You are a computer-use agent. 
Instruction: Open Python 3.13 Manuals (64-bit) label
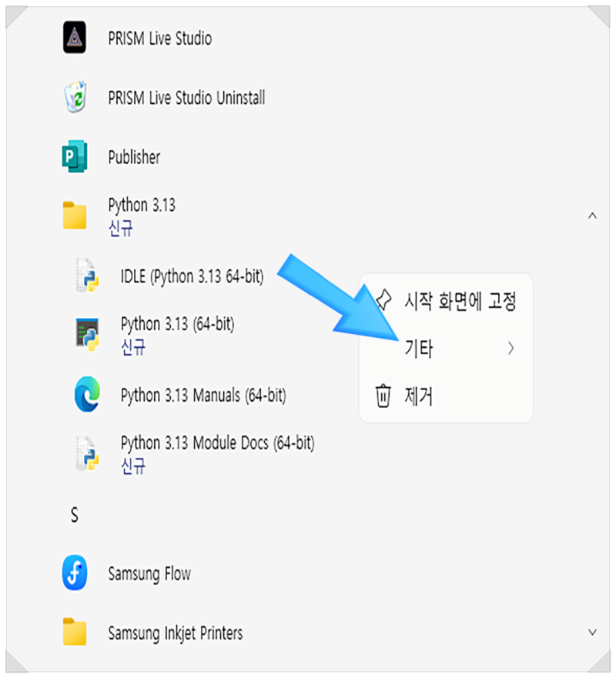pyautogui.click(x=203, y=396)
